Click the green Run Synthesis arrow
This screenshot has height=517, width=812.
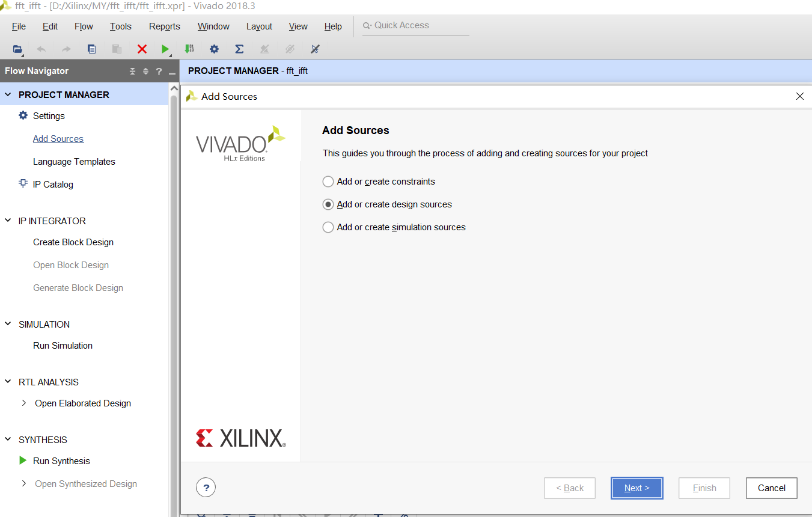tap(23, 460)
